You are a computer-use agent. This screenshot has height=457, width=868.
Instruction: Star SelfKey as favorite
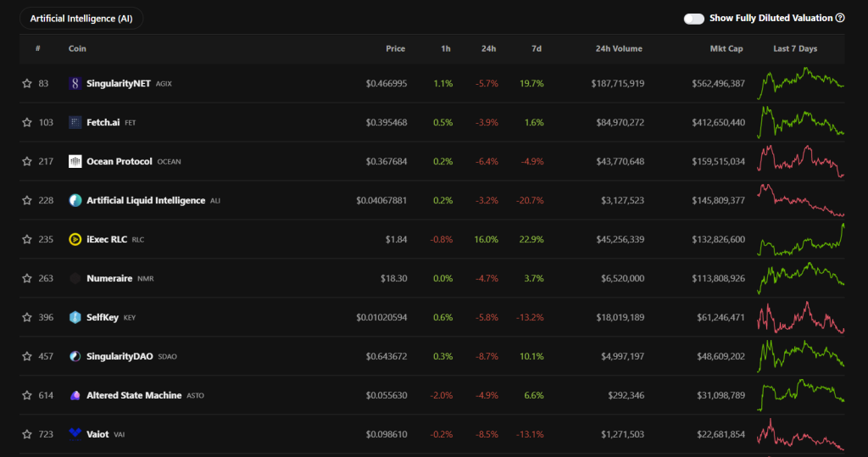click(26, 317)
